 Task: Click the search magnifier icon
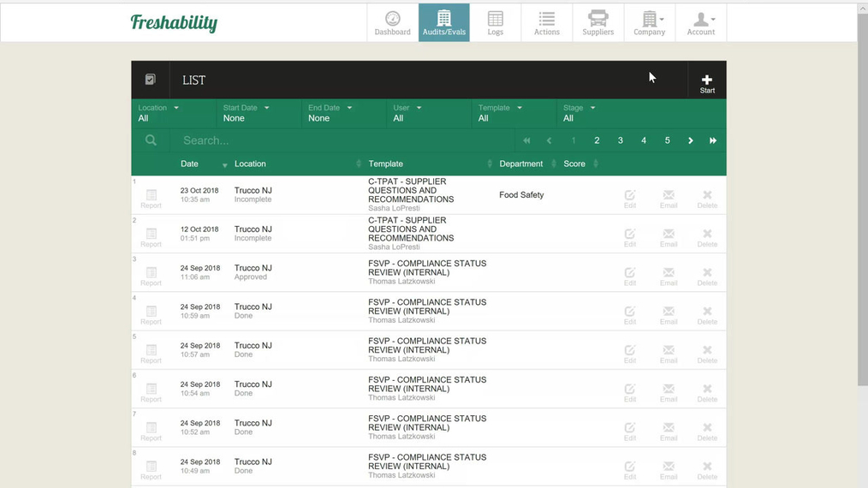[x=151, y=140]
